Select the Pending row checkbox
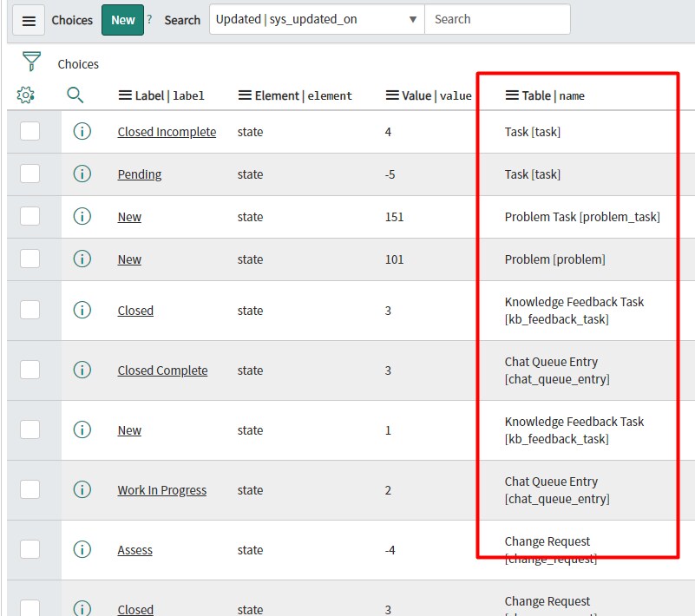This screenshot has height=616, width=695. point(30,174)
